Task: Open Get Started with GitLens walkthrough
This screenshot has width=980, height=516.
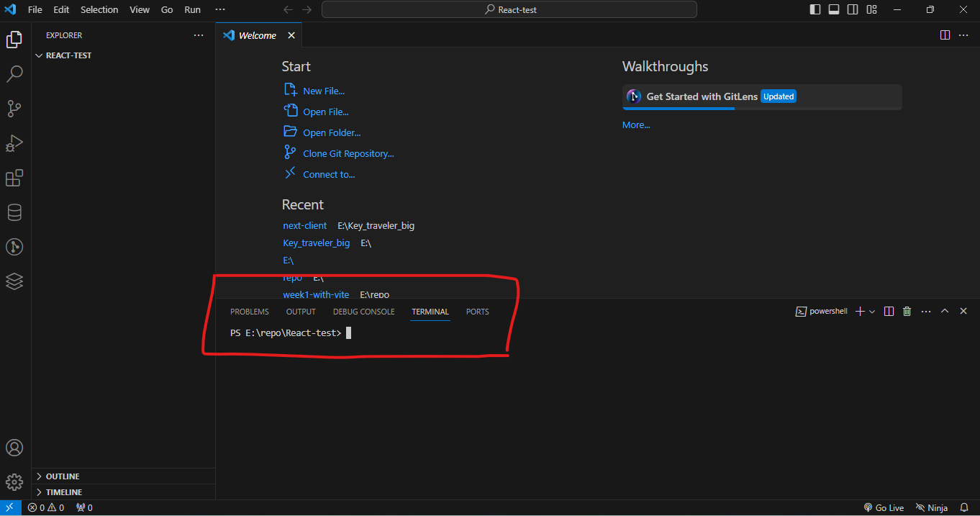Action: point(762,96)
